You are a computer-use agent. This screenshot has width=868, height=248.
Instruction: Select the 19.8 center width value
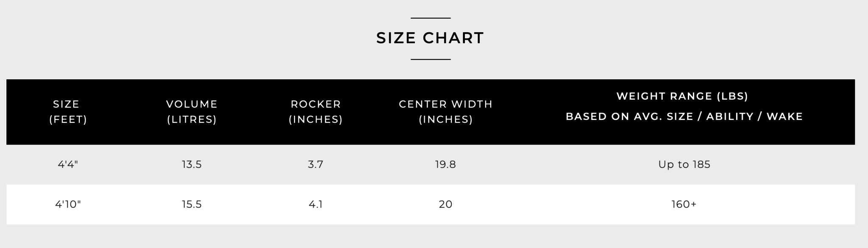tap(445, 164)
